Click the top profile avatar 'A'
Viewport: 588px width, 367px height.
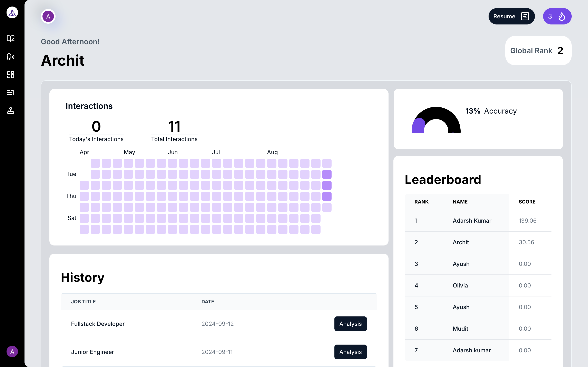tap(48, 16)
